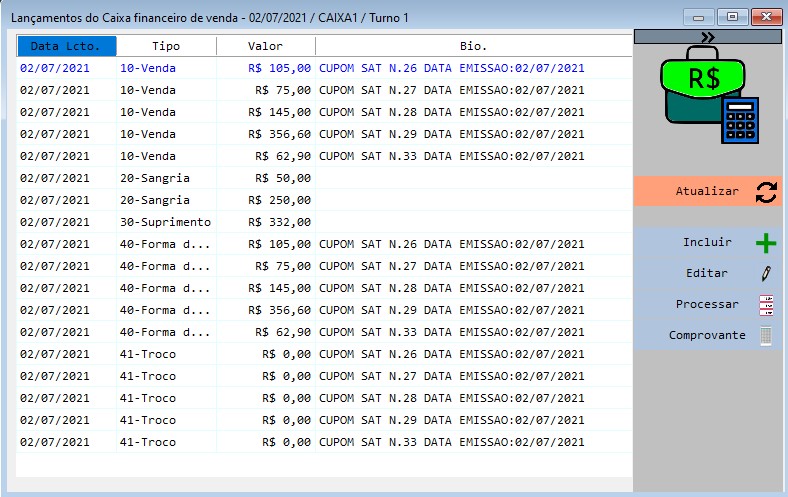The image size is (788, 497).
Task: Sort by the Tipo column header
Action: click(166, 46)
